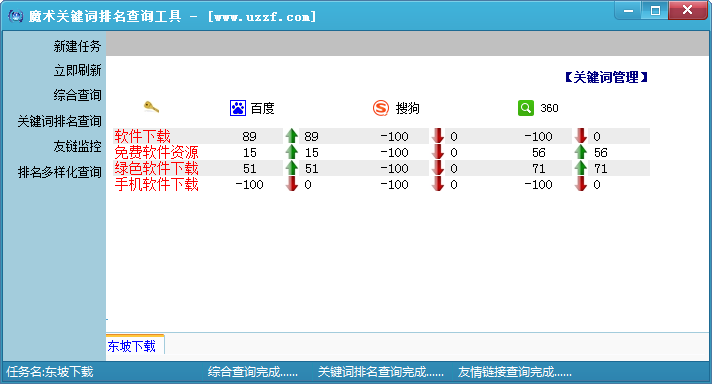Click 360 down arrow for 手机软件下载
The image size is (712, 384).
(581, 184)
